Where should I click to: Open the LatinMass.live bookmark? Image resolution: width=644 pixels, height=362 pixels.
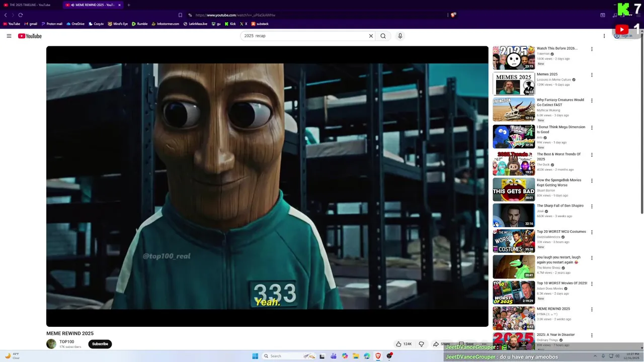pyautogui.click(x=195, y=24)
